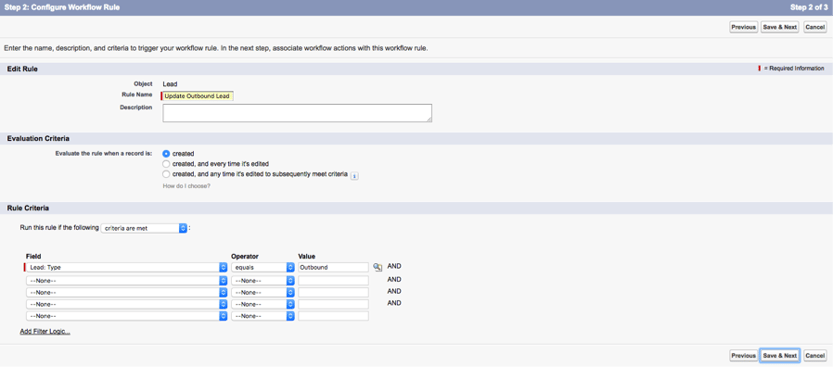Select 'created, and any time it's edited to subsequently meet criteria'

(166, 174)
